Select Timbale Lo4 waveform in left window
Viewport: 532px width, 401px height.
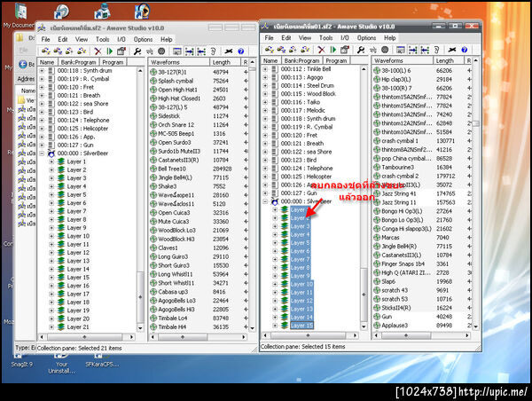tap(172, 318)
